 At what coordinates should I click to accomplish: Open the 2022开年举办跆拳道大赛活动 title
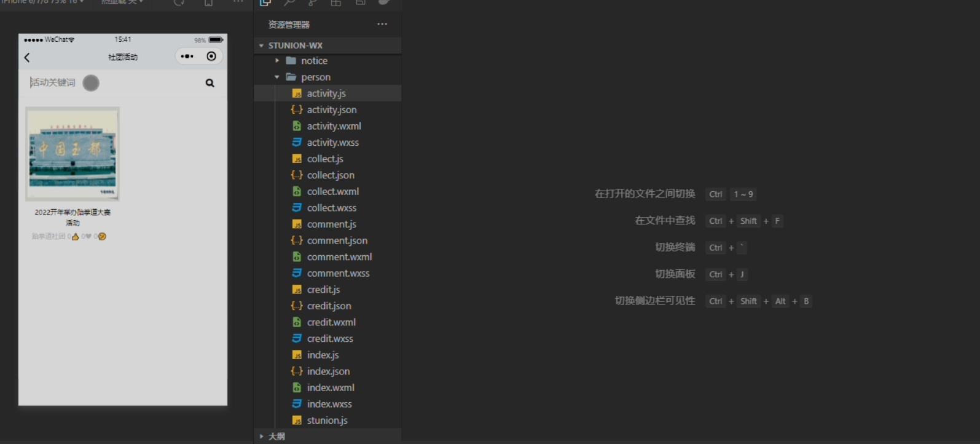click(x=73, y=217)
